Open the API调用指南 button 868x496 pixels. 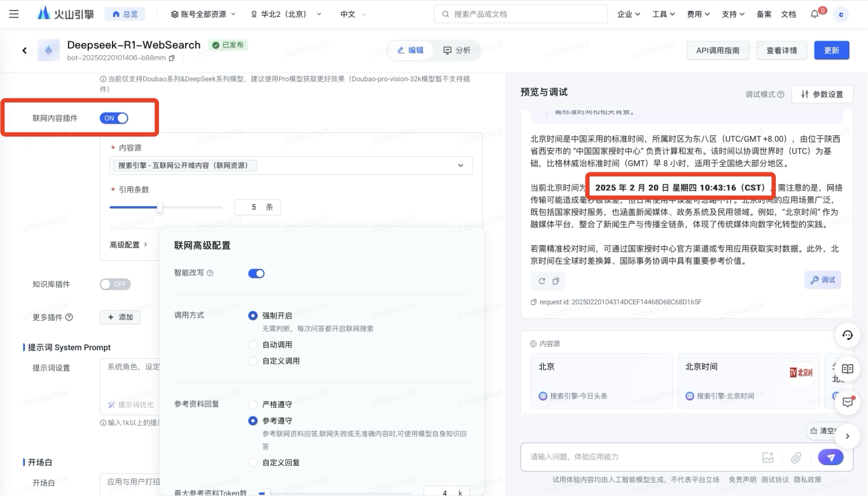(717, 51)
